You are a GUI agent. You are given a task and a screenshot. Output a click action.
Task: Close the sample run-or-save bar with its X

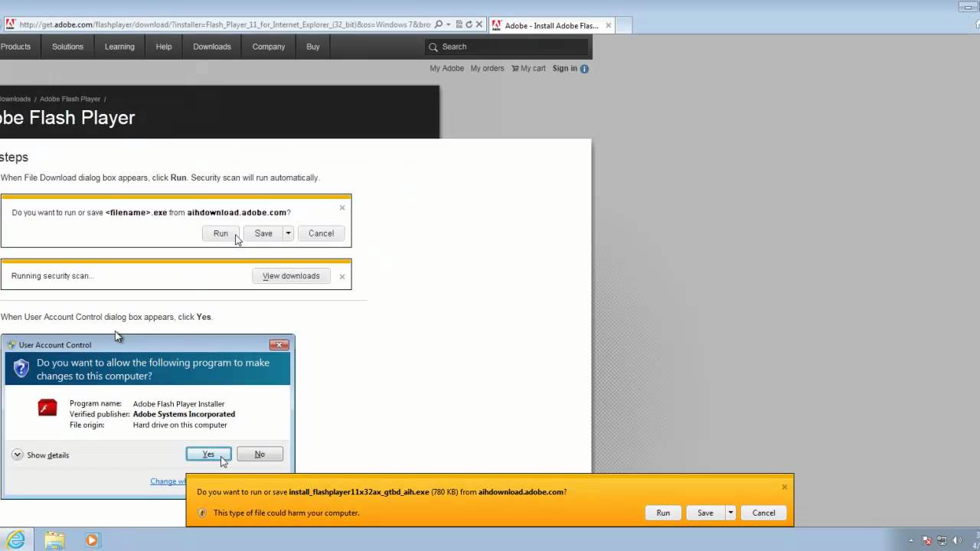pos(342,207)
